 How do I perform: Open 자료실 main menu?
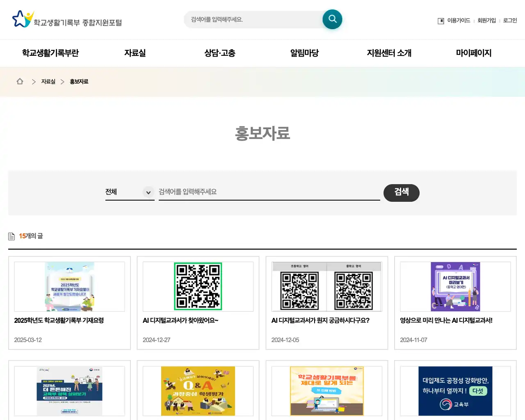[x=135, y=53]
